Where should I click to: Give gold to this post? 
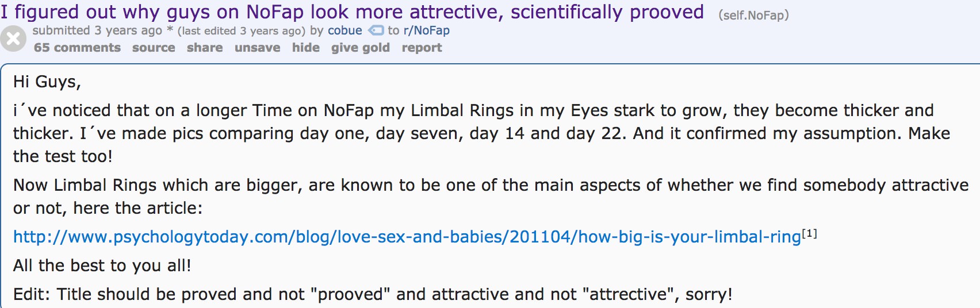[360, 48]
